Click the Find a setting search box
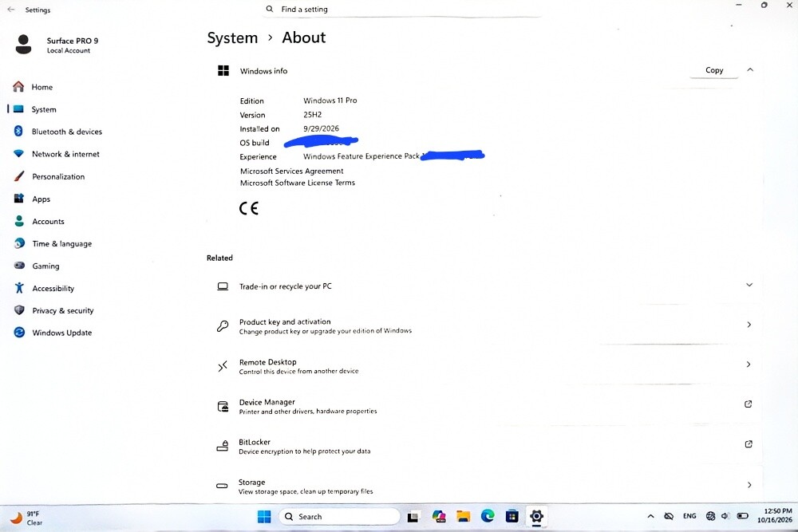The width and height of the screenshot is (798, 532). point(402,9)
